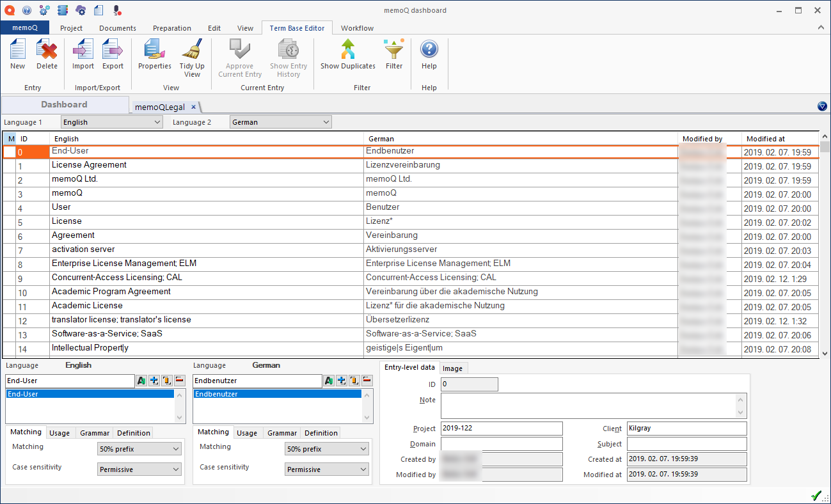The height and width of the screenshot is (504, 831).
Task: Click the microphone dictation icon
Action: click(x=116, y=10)
